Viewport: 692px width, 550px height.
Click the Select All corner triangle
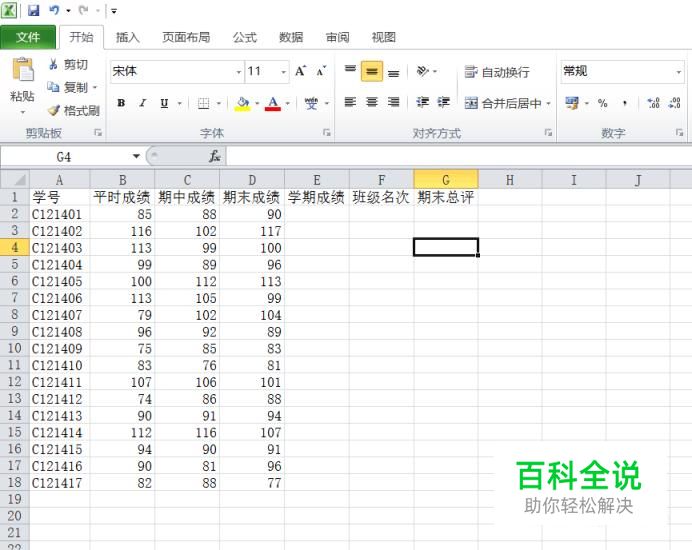pos(20,180)
